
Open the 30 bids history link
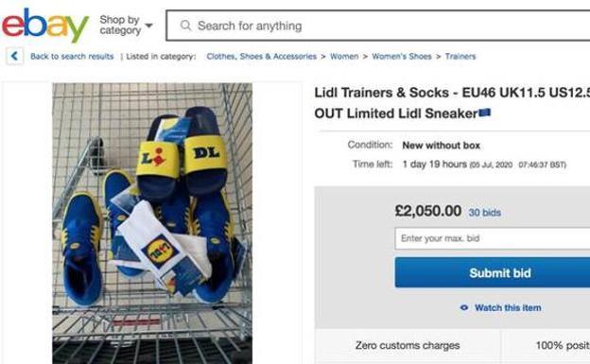click(x=485, y=213)
